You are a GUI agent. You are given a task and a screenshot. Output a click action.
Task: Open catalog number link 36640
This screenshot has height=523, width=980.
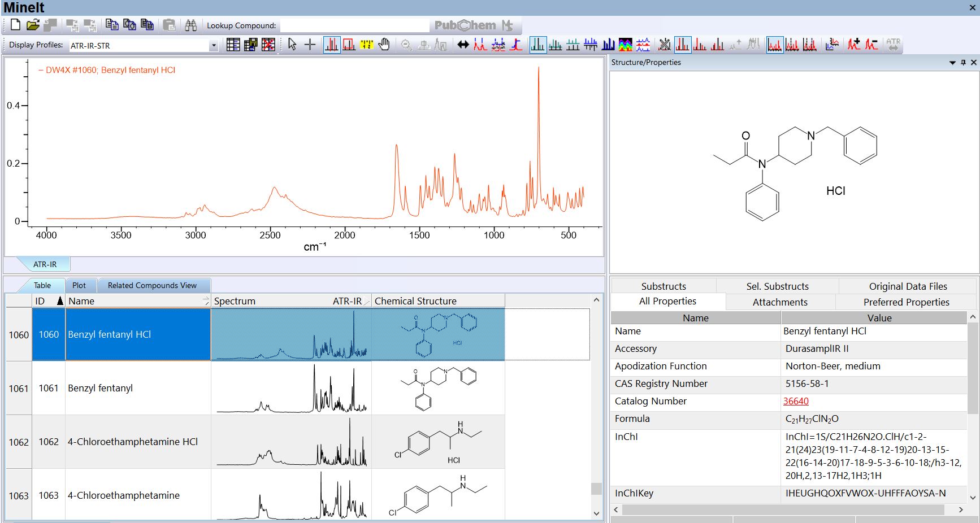pyautogui.click(x=796, y=401)
